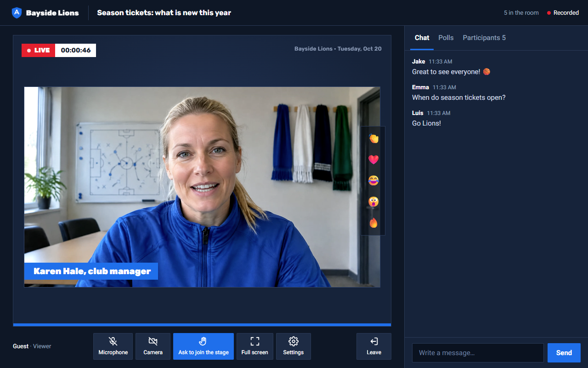
Task: Click the 'Bayside Lions • Tuesday, Oct 20' label
Action: click(338, 49)
